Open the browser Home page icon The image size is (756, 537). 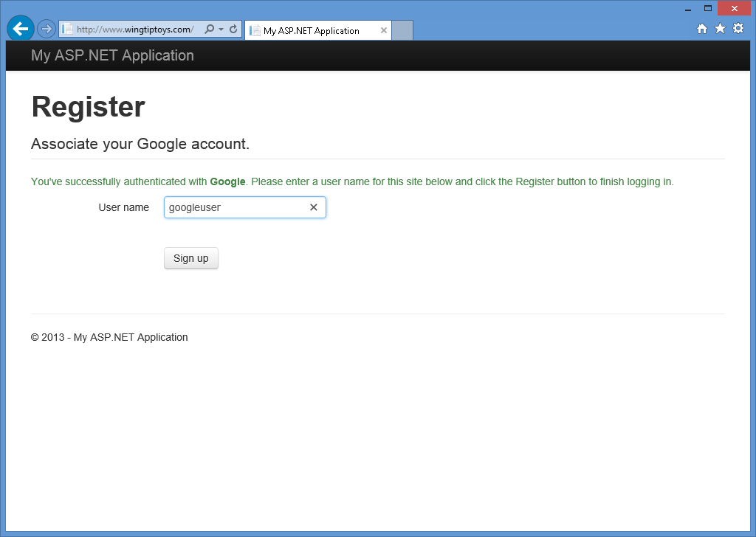[x=701, y=28]
